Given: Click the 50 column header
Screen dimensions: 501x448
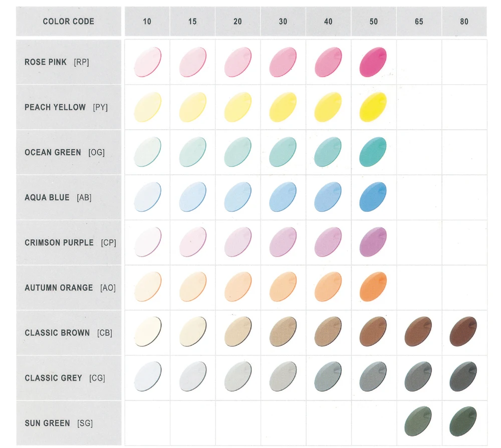Looking at the screenshot, I should (373, 22).
